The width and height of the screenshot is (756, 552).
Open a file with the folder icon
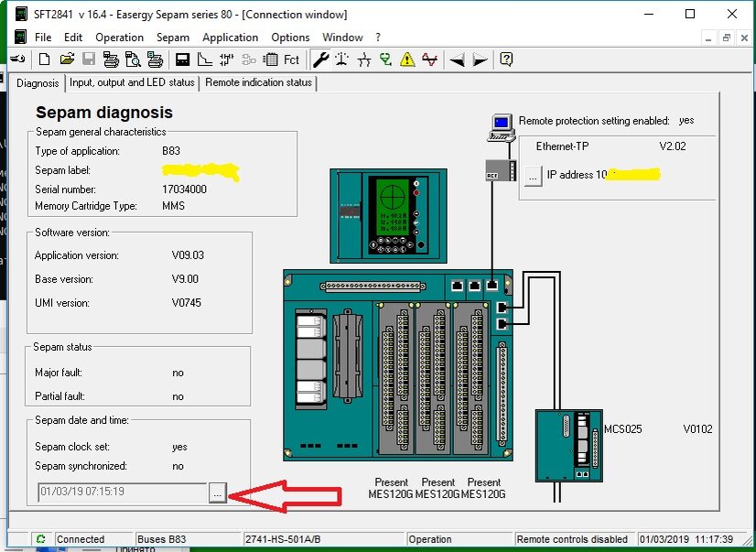click(67, 60)
